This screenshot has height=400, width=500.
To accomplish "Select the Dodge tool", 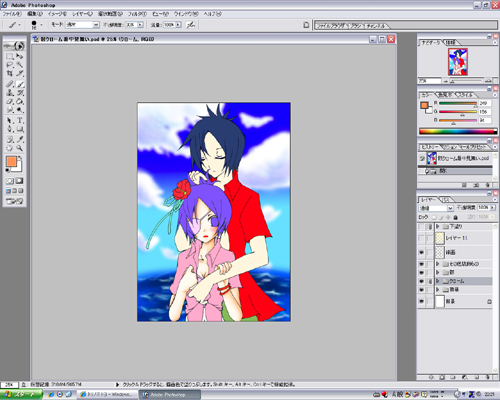I will 20,110.
